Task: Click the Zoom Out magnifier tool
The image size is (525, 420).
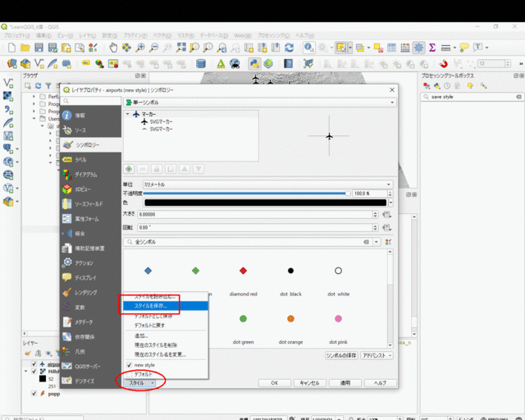Action: tap(153, 48)
